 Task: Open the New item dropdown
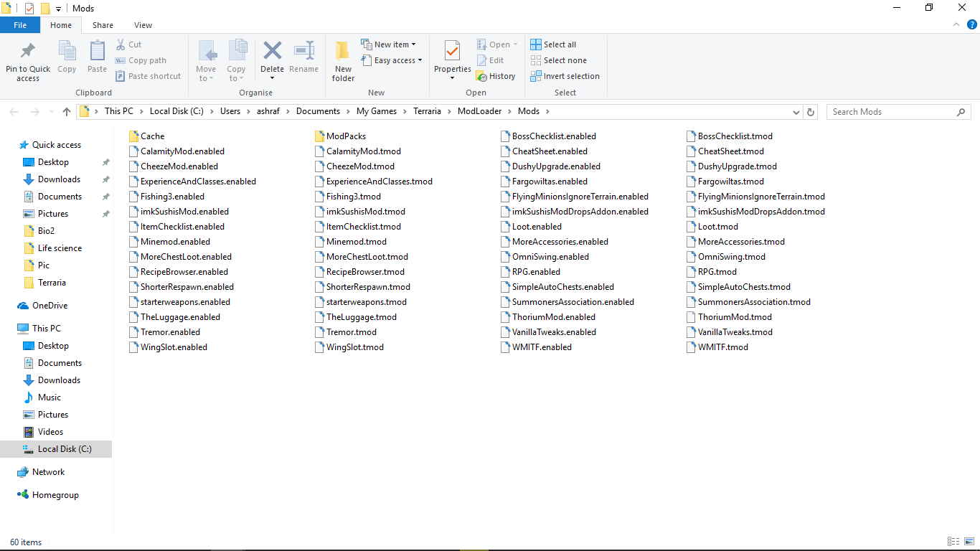point(388,44)
